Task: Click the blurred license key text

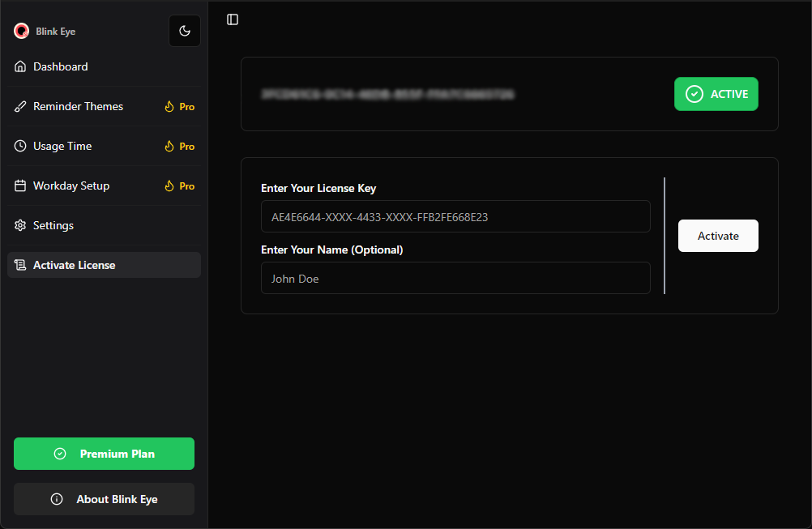Action: click(387, 95)
